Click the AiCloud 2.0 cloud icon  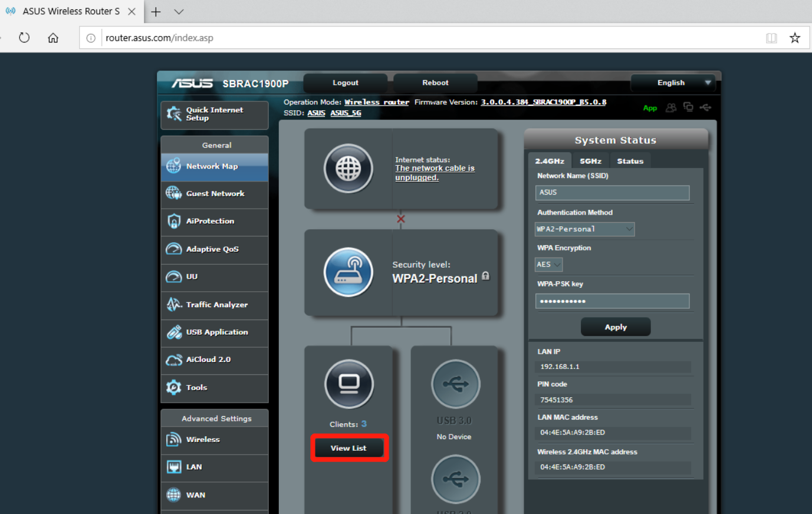coord(173,360)
